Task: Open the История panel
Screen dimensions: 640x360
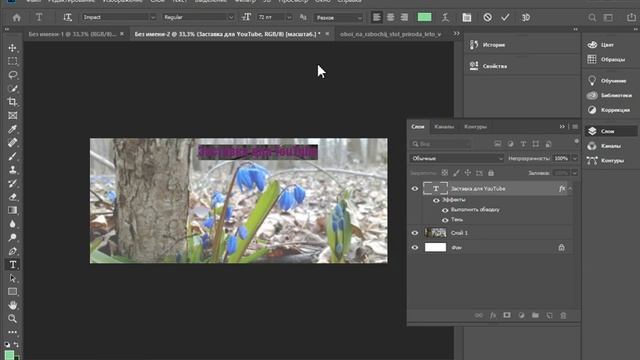Action: pyautogui.click(x=494, y=45)
